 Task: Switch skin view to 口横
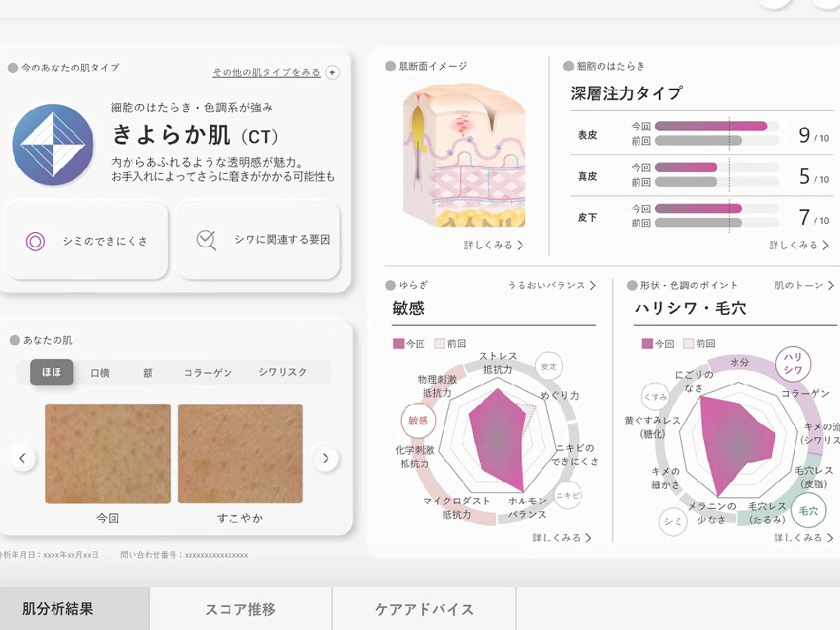tap(100, 373)
